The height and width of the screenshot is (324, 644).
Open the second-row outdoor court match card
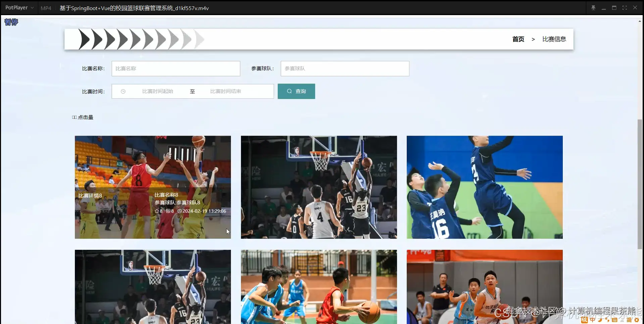319,287
